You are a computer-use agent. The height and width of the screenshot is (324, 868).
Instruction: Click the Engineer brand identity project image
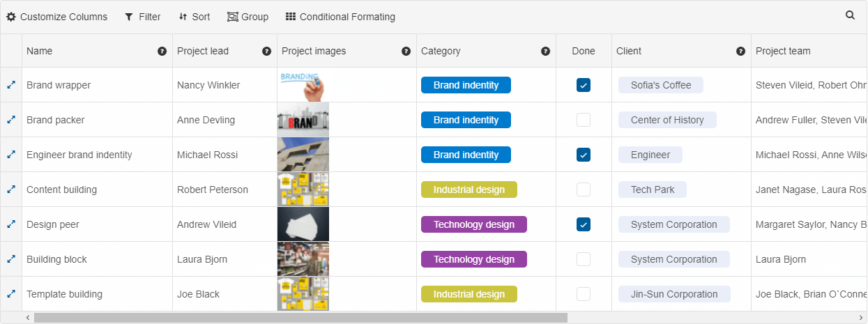303,155
